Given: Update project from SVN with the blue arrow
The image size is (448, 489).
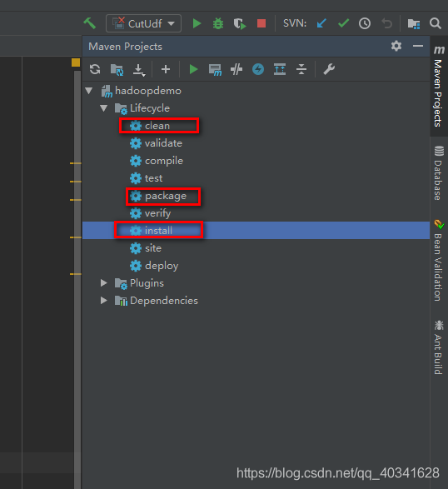Looking at the screenshot, I should (321, 23).
